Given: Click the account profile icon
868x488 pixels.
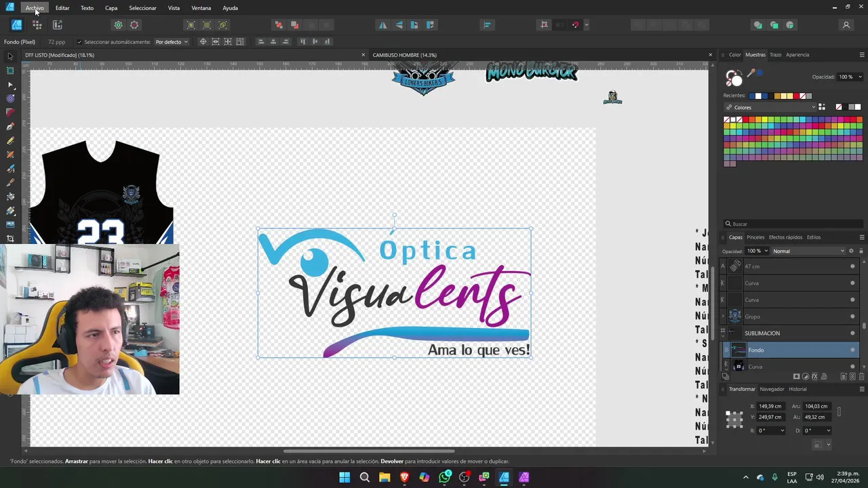Looking at the screenshot, I should (x=846, y=25).
